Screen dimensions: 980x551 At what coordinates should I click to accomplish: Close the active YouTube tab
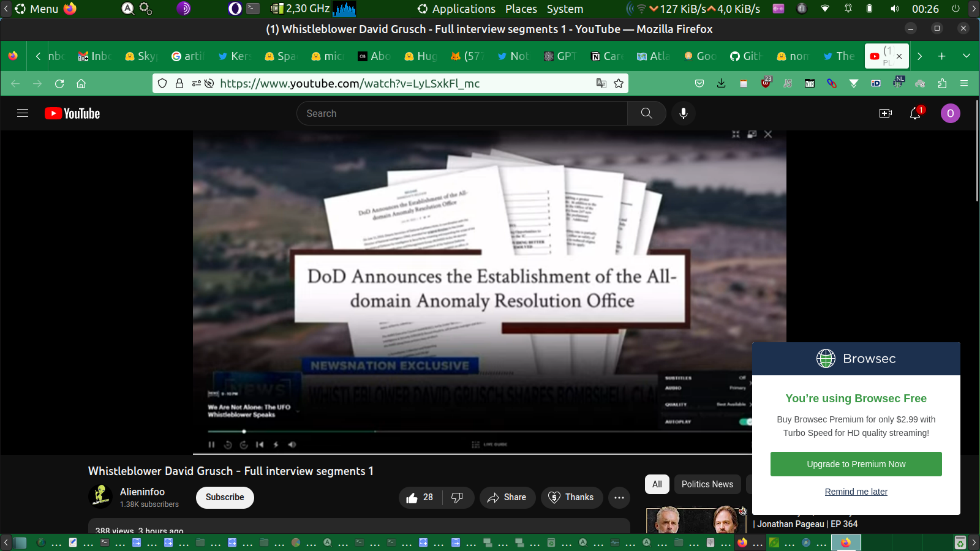point(899,56)
